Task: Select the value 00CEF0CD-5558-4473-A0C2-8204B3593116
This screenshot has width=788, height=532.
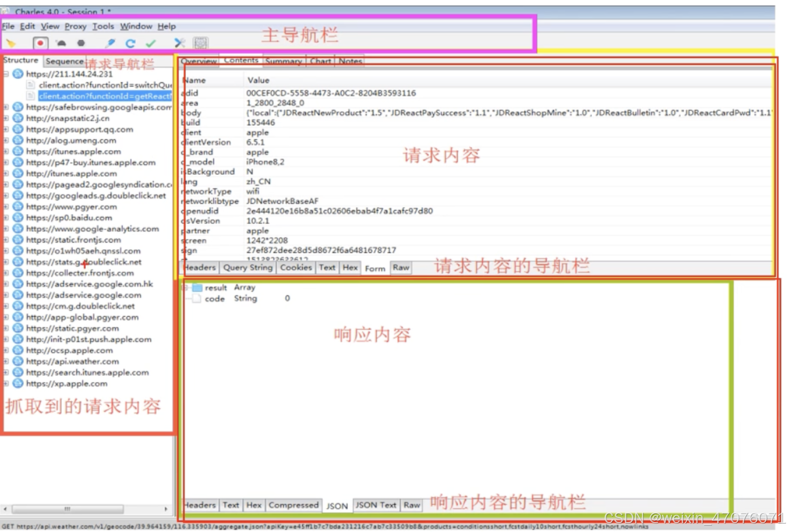Action: tap(331, 93)
